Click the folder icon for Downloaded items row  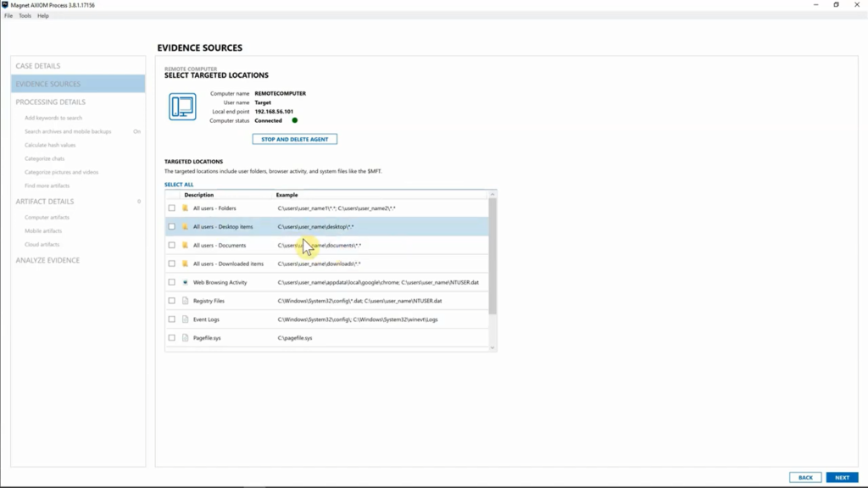185,263
